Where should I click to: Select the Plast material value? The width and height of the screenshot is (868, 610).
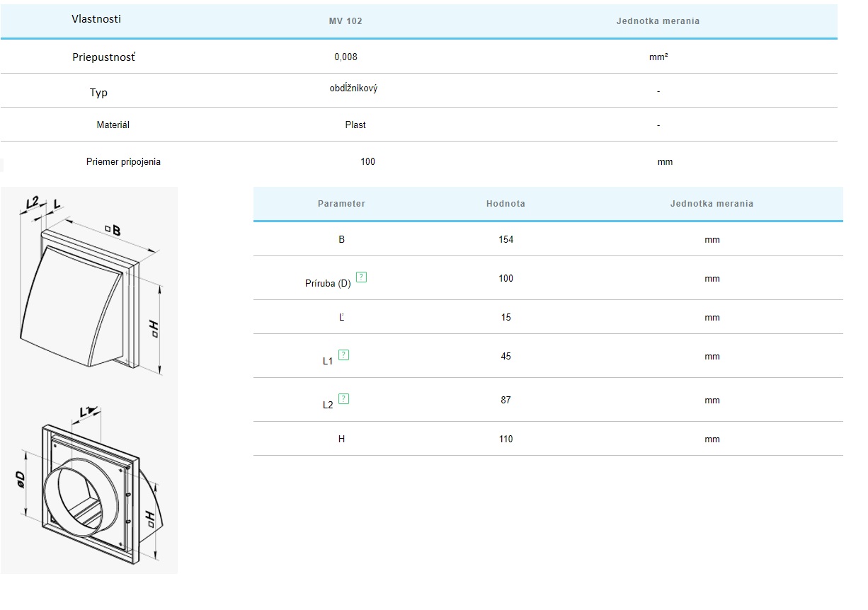click(355, 125)
